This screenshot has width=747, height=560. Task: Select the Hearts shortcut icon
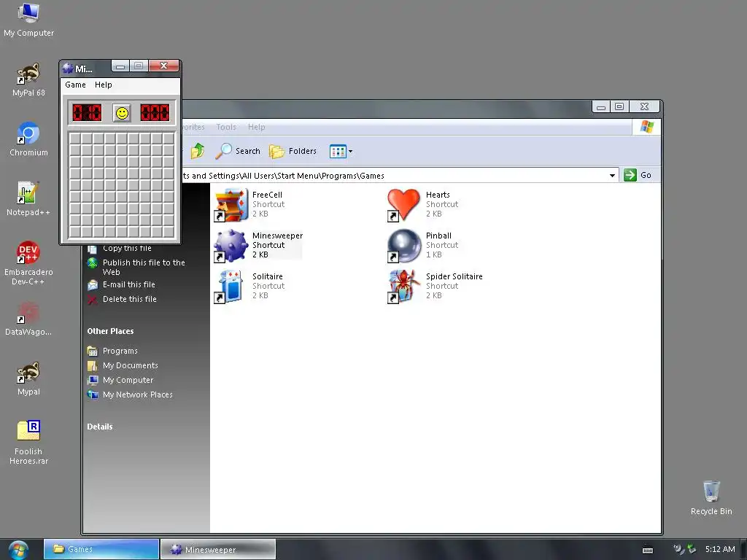pos(404,205)
